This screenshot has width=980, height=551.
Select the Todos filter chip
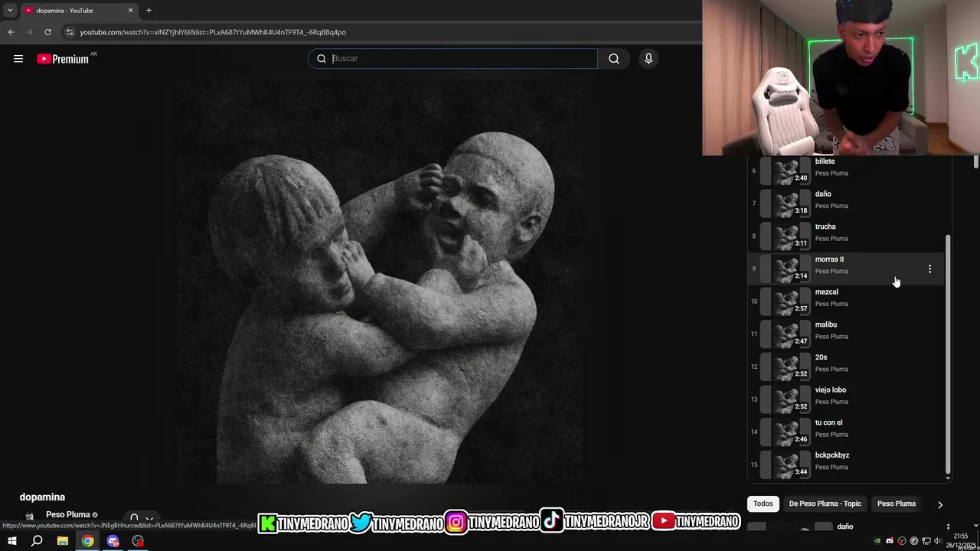click(x=763, y=504)
